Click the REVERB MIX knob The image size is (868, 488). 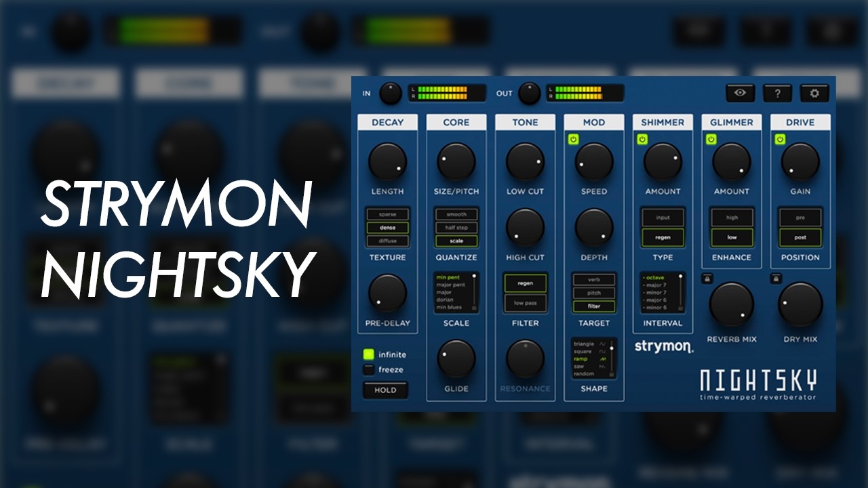(x=732, y=305)
